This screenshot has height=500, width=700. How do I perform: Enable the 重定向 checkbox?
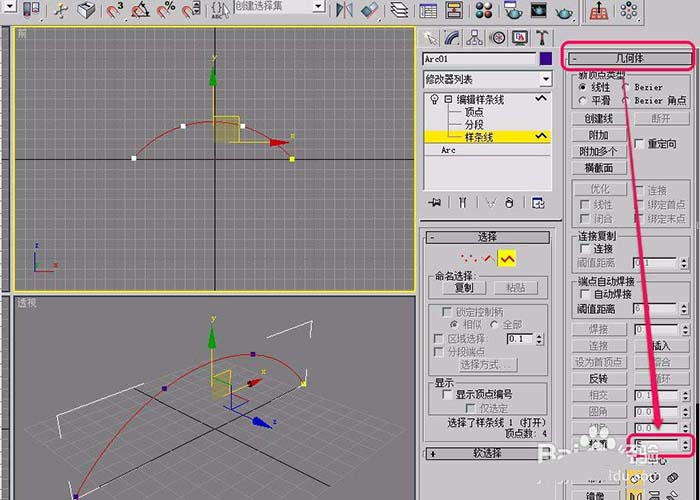click(640, 144)
